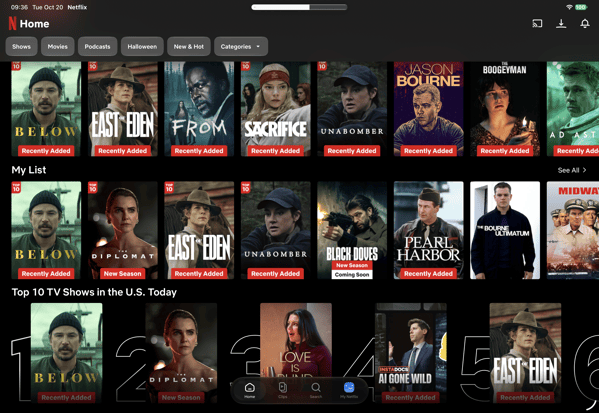
Task: Go to Home in the bottom bar
Action: [x=249, y=390]
